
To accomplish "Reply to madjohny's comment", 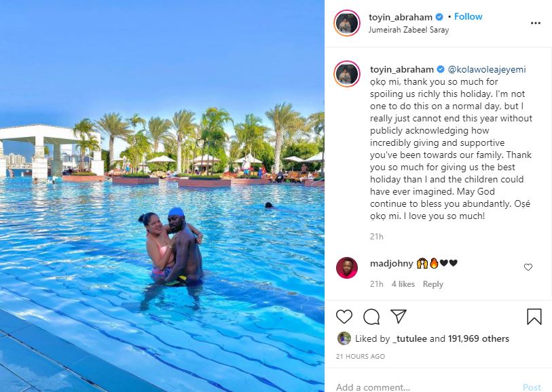I will (433, 284).
